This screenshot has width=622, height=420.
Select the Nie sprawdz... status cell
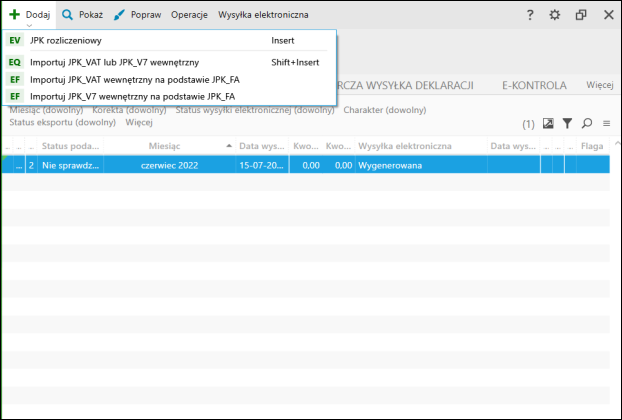(70, 165)
